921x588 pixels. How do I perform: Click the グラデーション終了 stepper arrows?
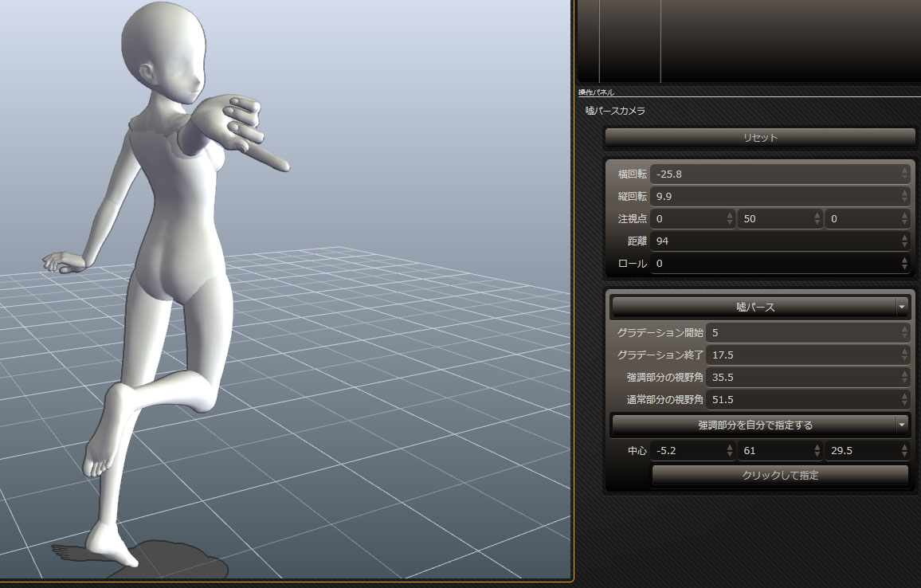(x=904, y=355)
